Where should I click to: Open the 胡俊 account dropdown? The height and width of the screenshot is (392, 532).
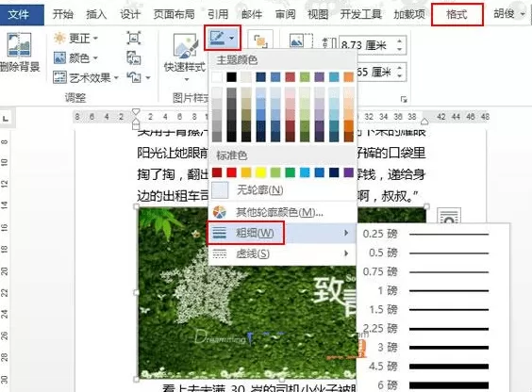pos(509,14)
